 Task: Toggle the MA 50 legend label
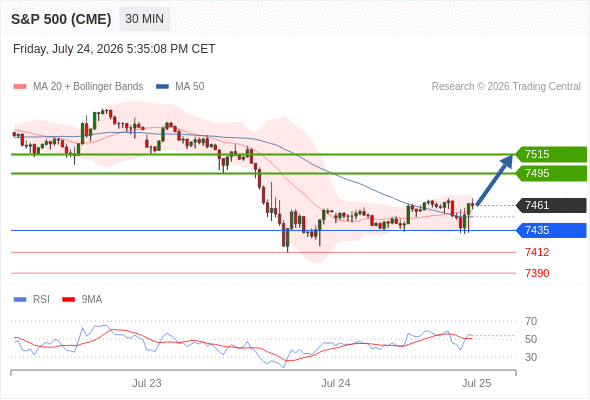pyautogui.click(x=190, y=87)
